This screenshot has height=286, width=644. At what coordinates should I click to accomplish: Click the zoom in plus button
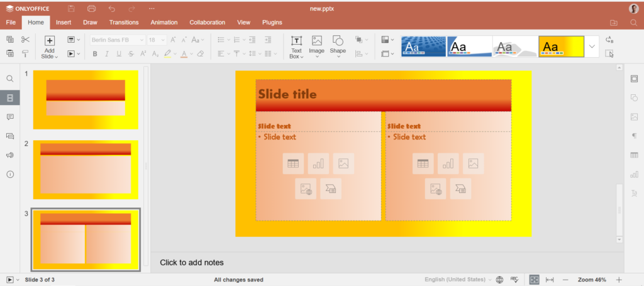tap(619, 280)
